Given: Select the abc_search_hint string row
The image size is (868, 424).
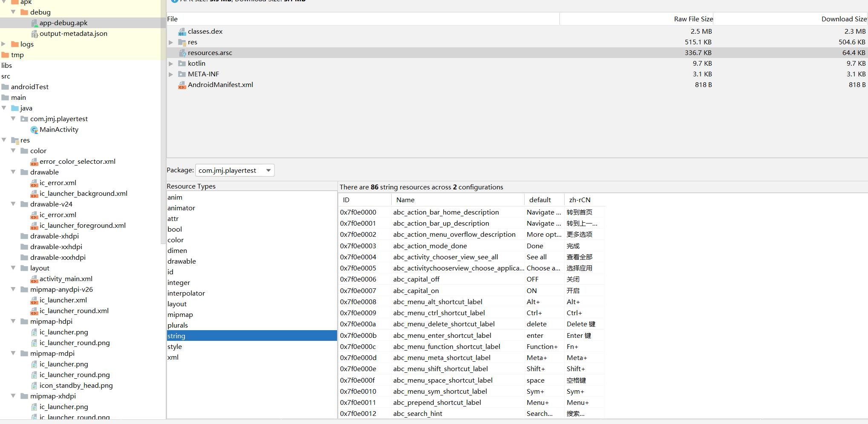Looking at the screenshot, I should [x=472, y=414].
